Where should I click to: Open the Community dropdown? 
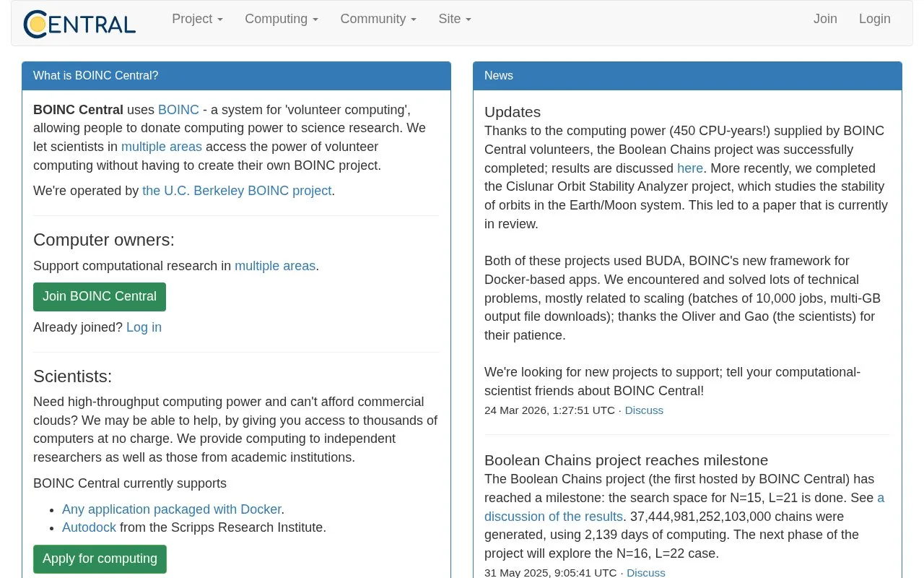point(378,19)
